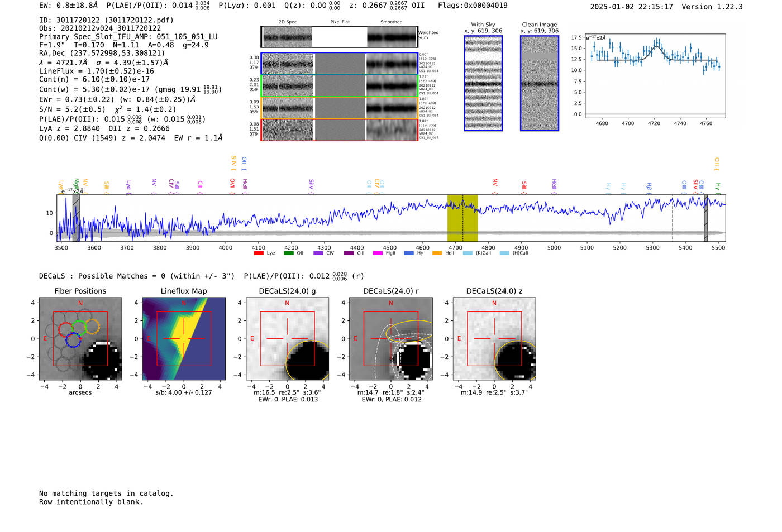Click the hatched gray band near 3550
Screen dimensions: 782x532
(76, 218)
